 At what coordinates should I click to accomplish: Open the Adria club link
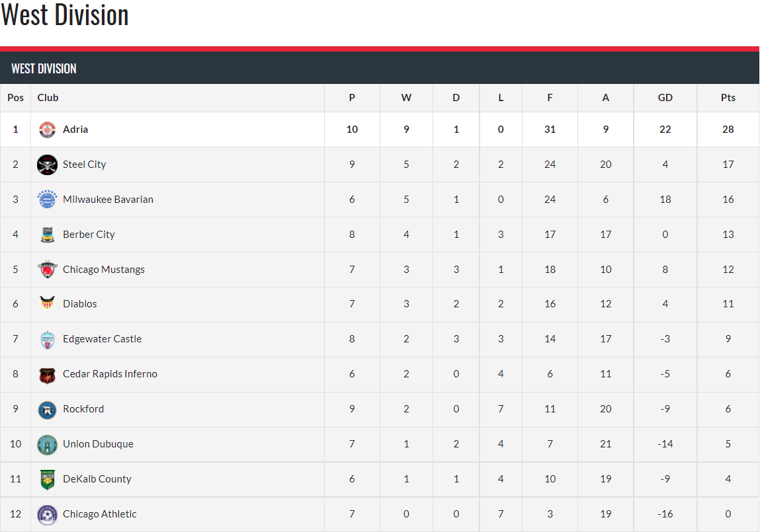[75, 130]
